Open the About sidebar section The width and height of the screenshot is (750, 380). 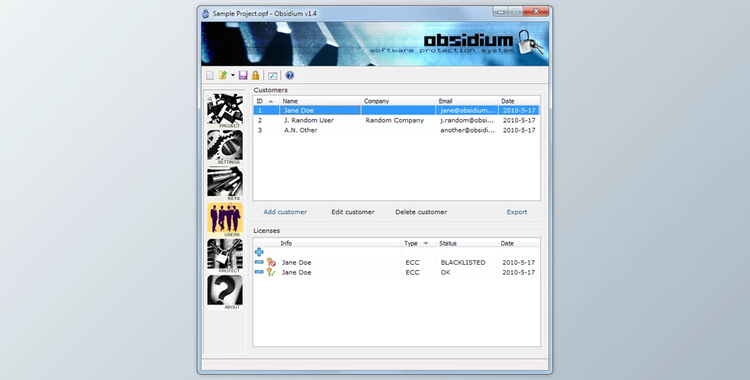(x=225, y=292)
